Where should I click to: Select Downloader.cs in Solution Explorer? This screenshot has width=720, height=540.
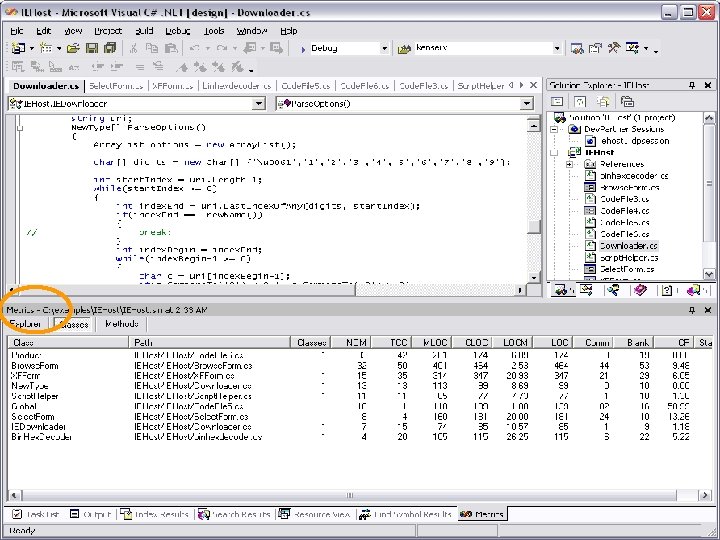coord(629,246)
